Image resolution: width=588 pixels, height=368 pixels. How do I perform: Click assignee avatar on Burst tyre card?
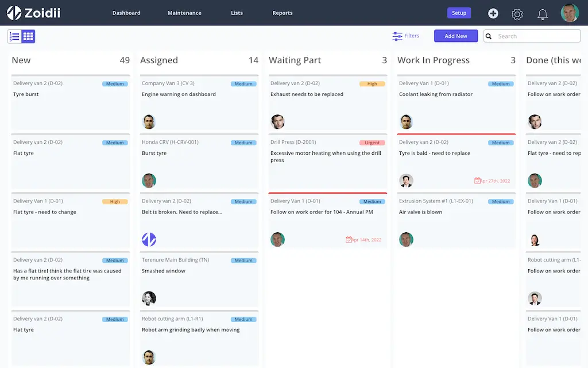[149, 181]
